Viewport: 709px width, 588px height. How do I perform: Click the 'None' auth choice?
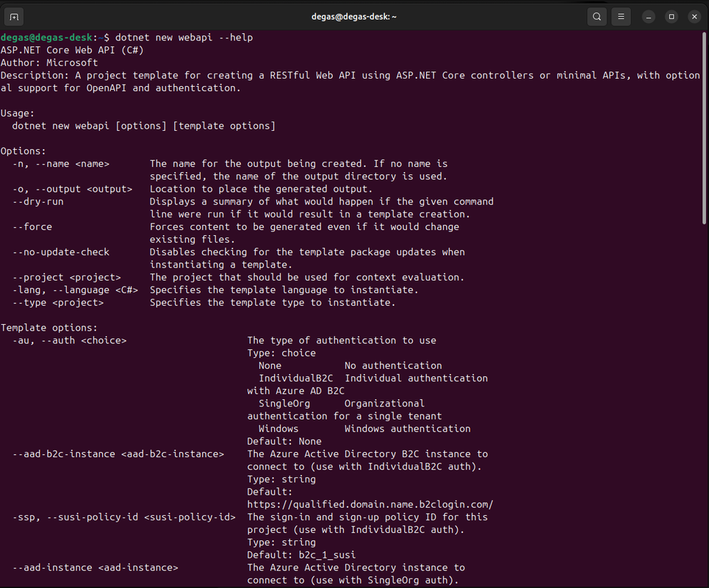(270, 365)
